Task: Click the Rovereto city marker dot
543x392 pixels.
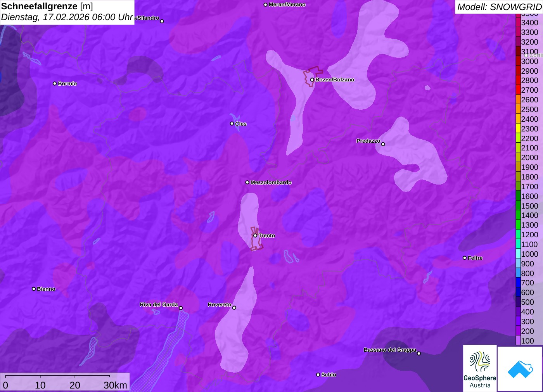Action: pyautogui.click(x=234, y=308)
